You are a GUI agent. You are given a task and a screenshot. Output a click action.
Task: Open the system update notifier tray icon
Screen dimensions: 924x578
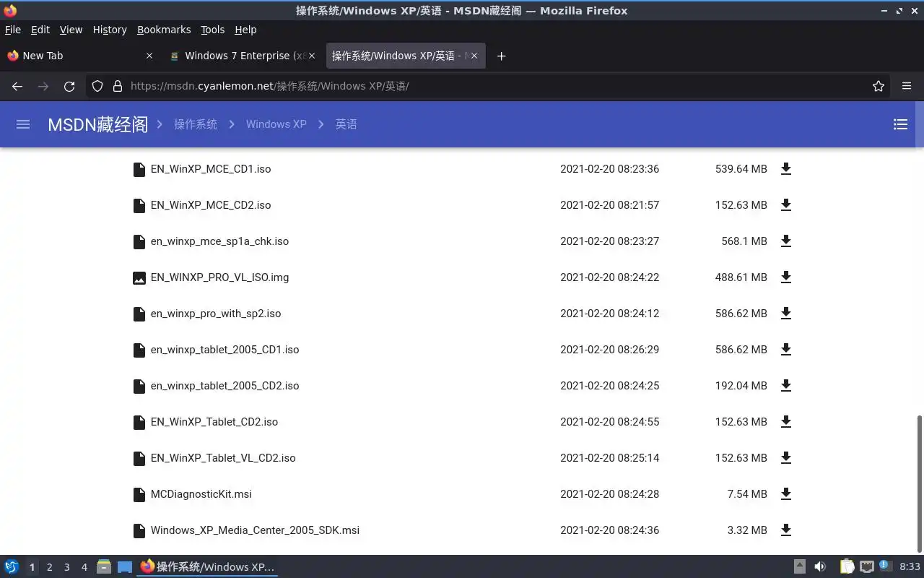886,566
